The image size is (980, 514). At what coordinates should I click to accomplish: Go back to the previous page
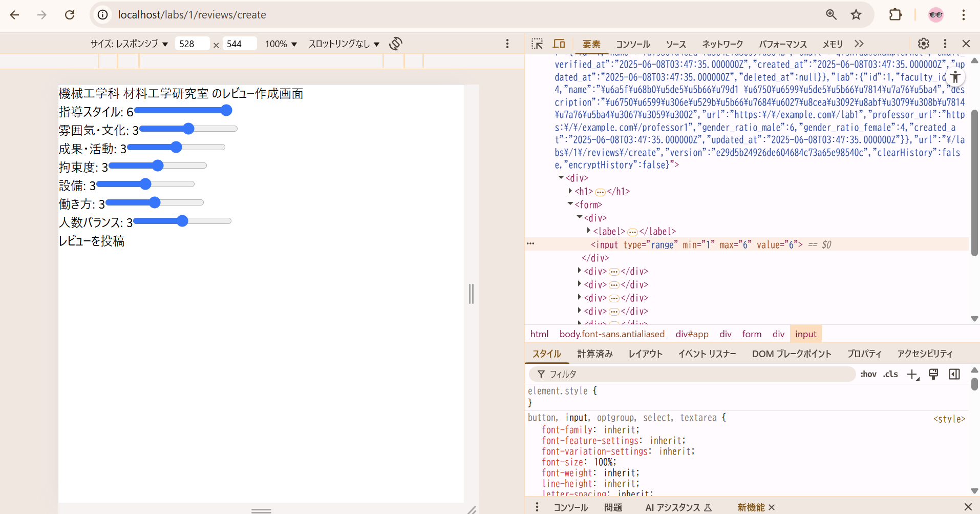click(14, 15)
